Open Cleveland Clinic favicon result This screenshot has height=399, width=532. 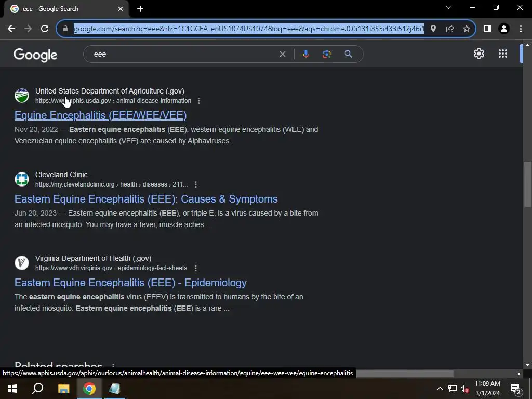(22, 179)
